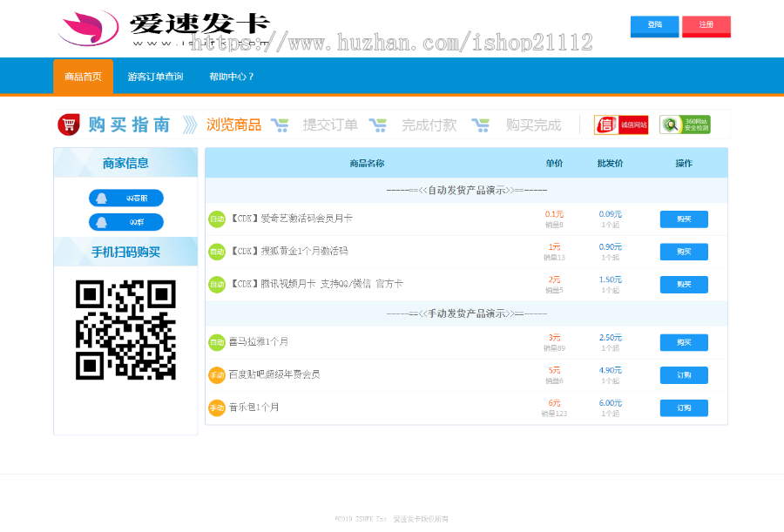
Task: Open the 诚信网站 trust badge
Action: [x=621, y=125]
